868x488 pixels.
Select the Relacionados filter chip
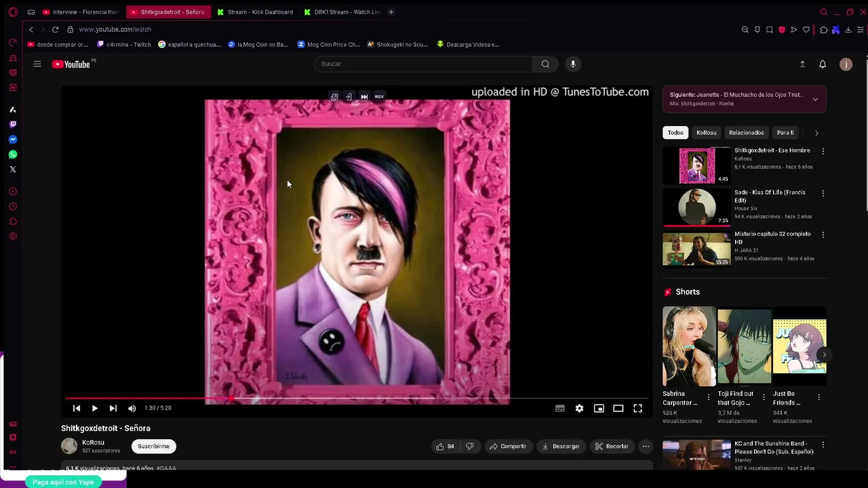746,133
